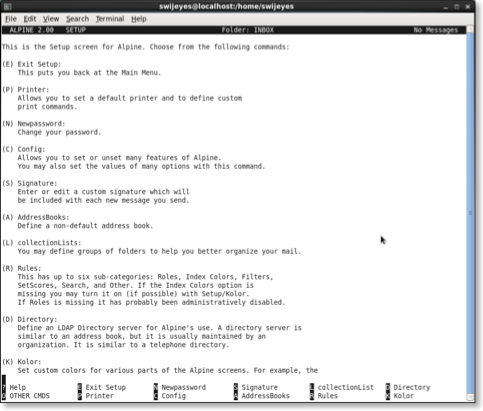Image resolution: width=483 pixels, height=411 pixels.
Task: Click 'No Messages' in status line
Action: tap(436, 30)
